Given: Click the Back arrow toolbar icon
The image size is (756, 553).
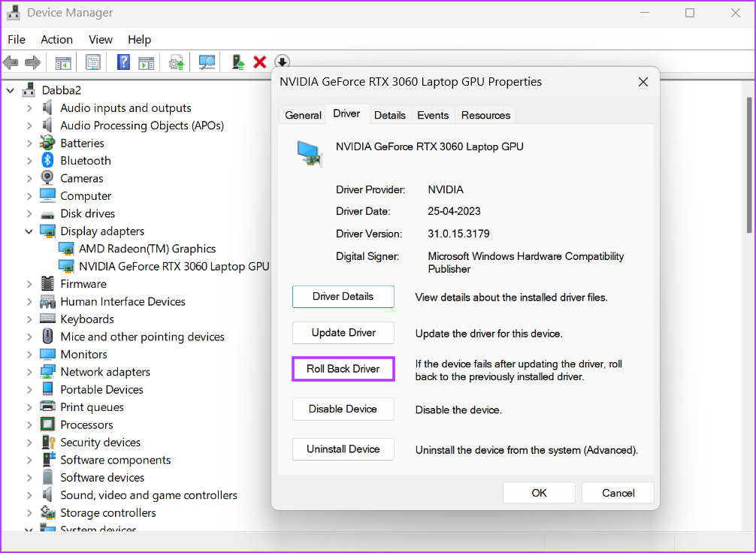Looking at the screenshot, I should (11, 62).
